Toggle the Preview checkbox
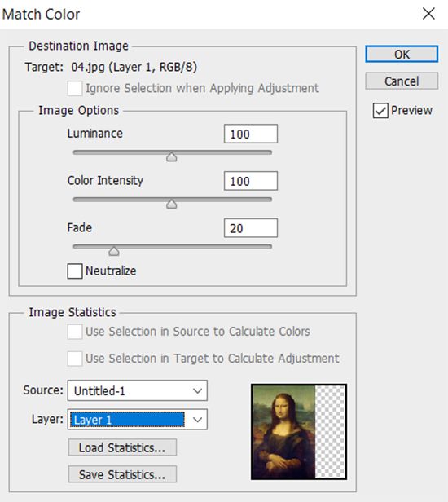The image size is (448, 502). (380, 111)
